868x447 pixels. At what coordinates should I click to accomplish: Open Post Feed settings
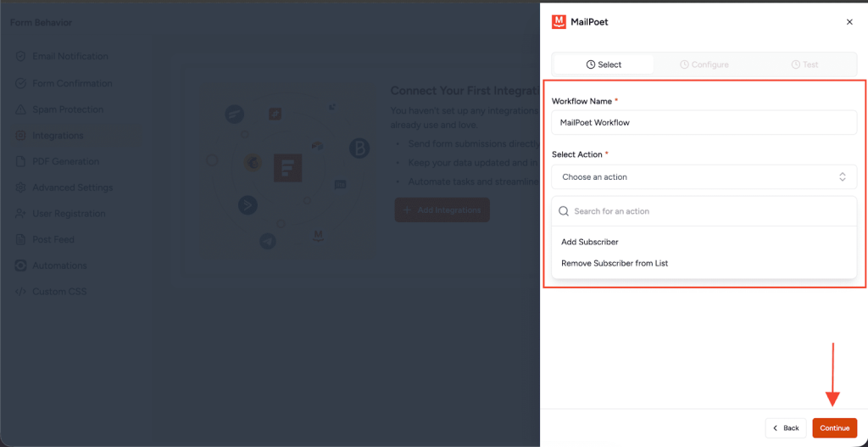pos(53,240)
